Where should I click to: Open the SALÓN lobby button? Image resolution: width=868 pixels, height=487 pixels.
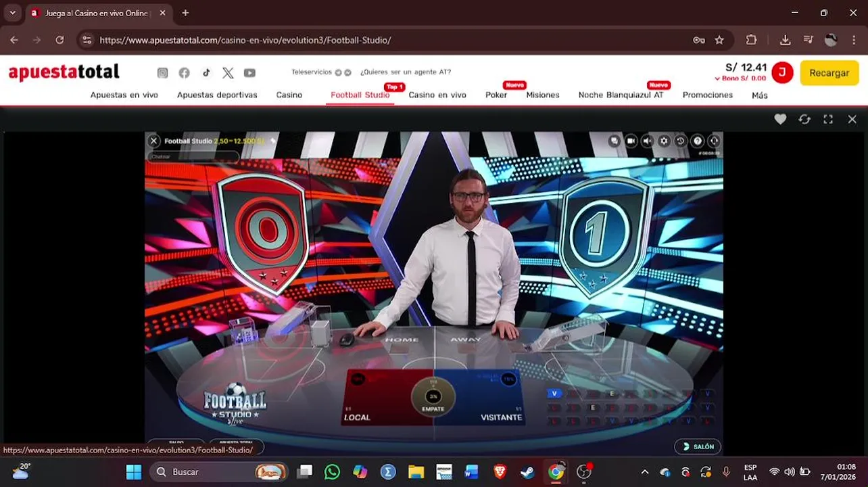(x=698, y=446)
